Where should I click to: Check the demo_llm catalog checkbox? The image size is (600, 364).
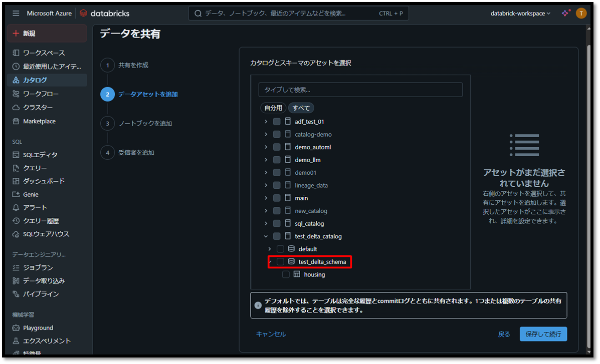click(x=277, y=160)
